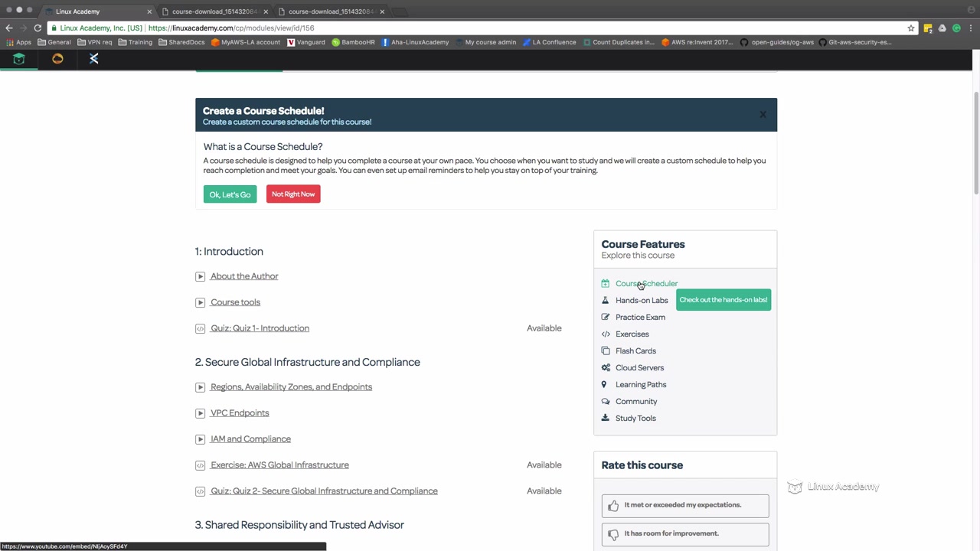
Task: Open the Aha-LinuxAcademy bookmark
Action: (x=415, y=42)
